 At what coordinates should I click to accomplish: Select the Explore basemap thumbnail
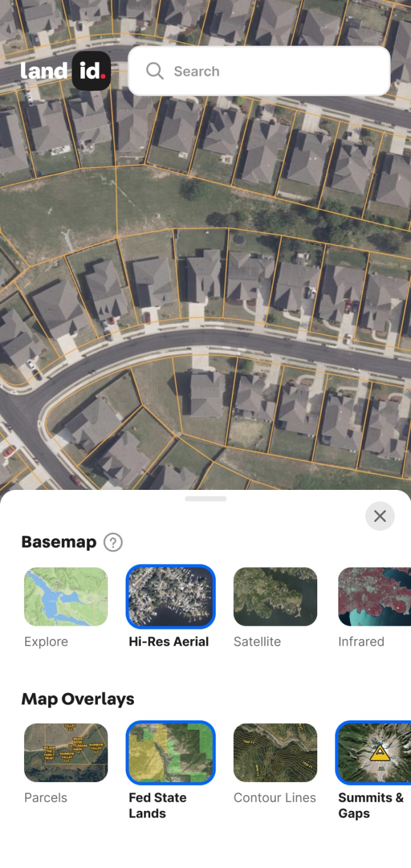[66, 597]
